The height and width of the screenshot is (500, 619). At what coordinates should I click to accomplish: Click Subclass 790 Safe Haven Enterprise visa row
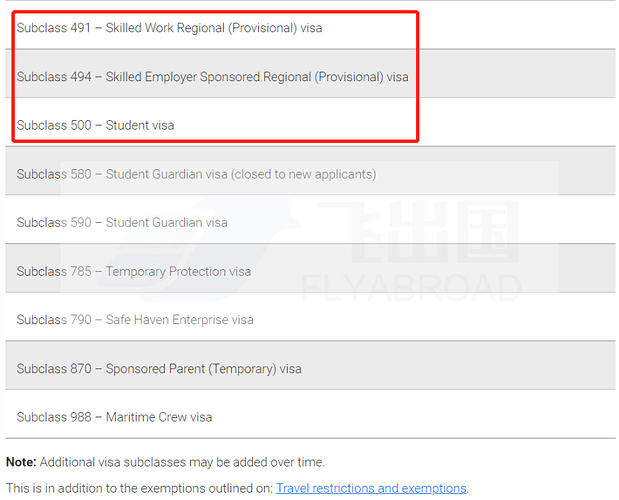(x=135, y=320)
